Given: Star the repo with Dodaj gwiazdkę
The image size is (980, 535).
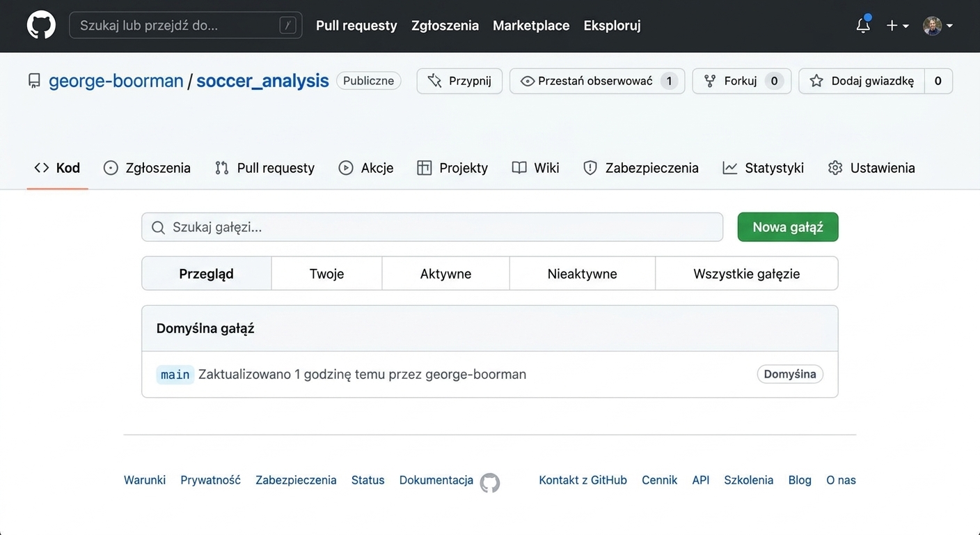Looking at the screenshot, I should 862,81.
